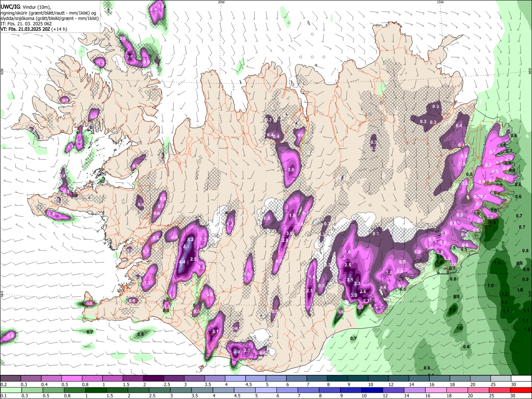Click the 'slydda/snjókoma (grátt/bleikt/grænt' header line
The height and width of the screenshot is (399, 532).
pyautogui.click(x=49, y=18)
